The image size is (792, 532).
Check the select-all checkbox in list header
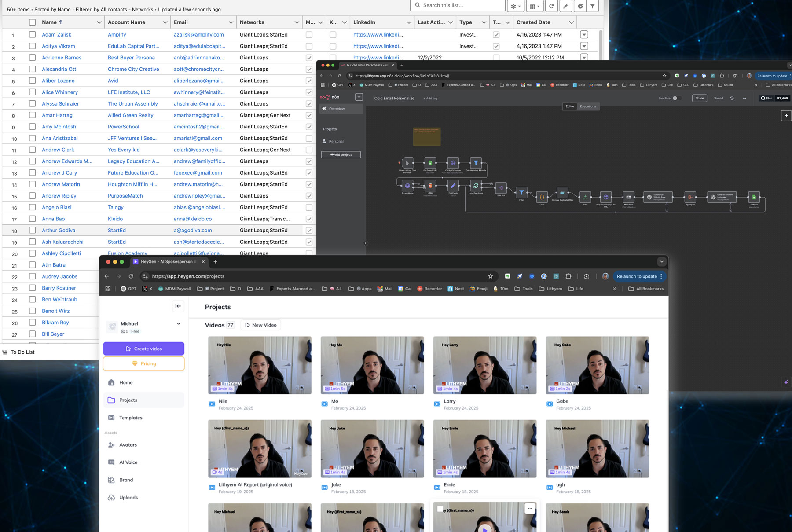point(33,22)
